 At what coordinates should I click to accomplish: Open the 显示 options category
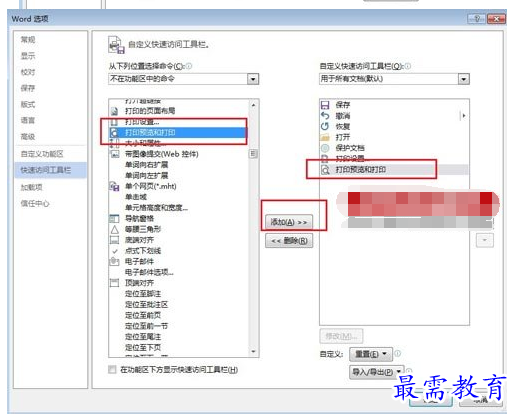pyautogui.click(x=28, y=56)
